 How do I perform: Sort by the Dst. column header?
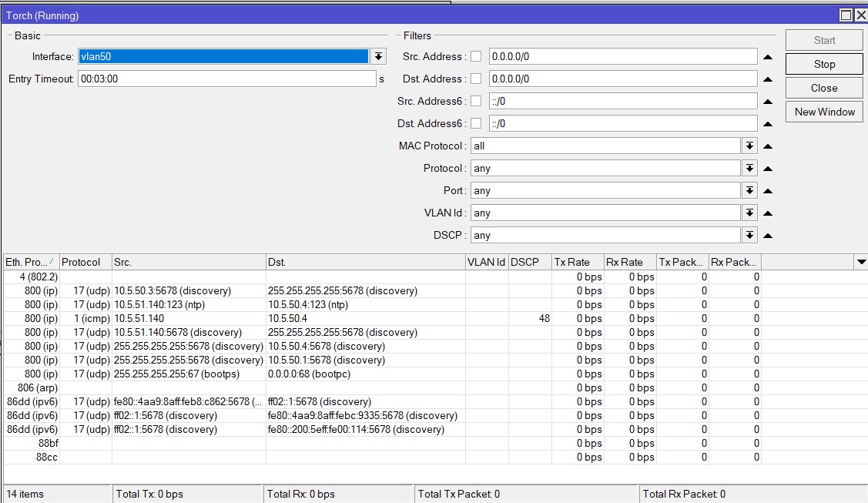pos(365,262)
